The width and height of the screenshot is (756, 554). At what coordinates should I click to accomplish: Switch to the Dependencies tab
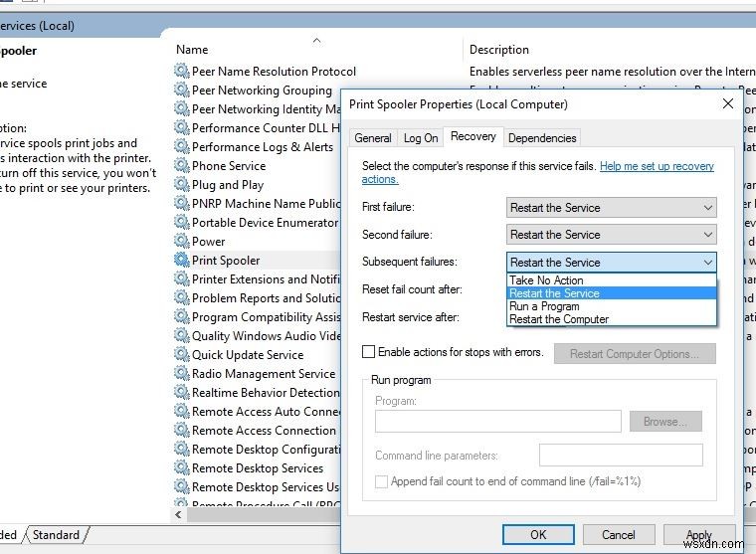coord(542,138)
